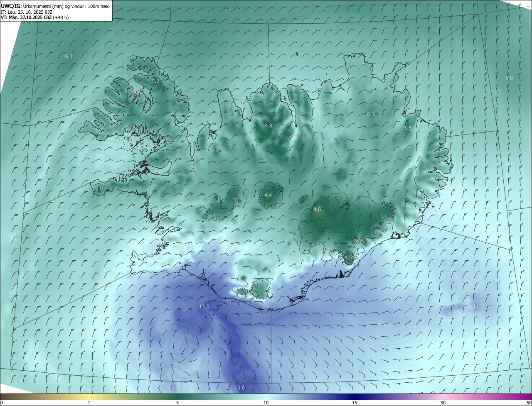
Task: Select the initial time line 'IT: Lau. 25. 10. 2025 03Z'
Action: [x=27, y=12]
